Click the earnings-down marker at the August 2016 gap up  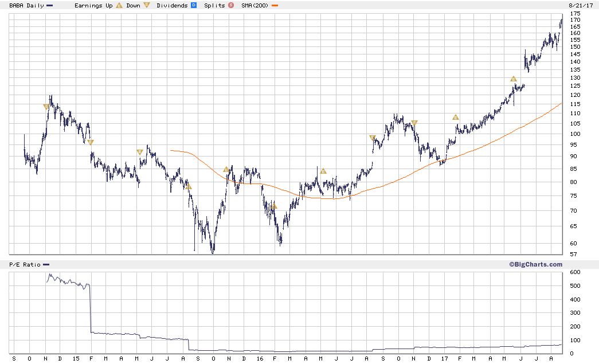pyautogui.click(x=373, y=138)
